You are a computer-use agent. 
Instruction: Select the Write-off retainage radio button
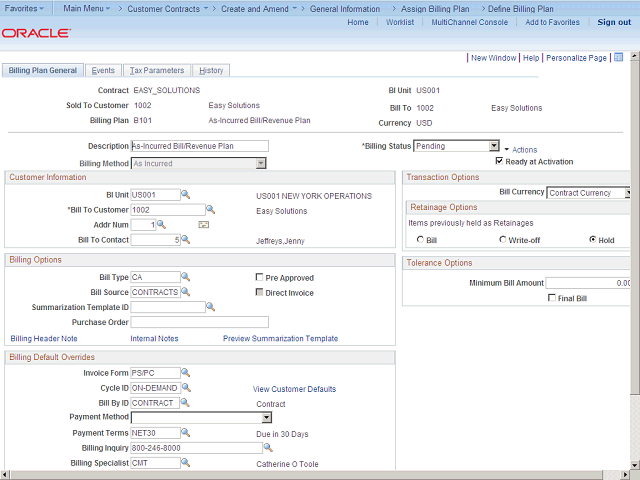[503, 240]
